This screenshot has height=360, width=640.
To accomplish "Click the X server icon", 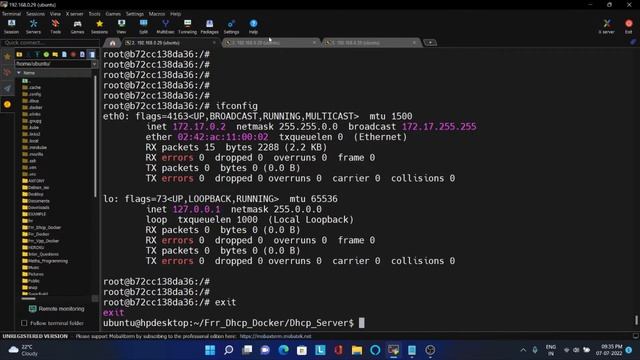I will coord(607,27).
